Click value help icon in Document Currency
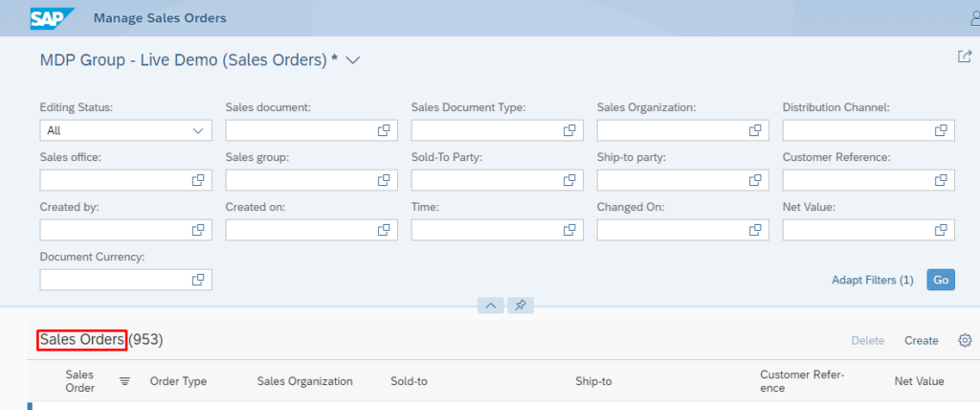Image resolution: width=980 pixels, height=410 pixels. (x=198, y=280)
